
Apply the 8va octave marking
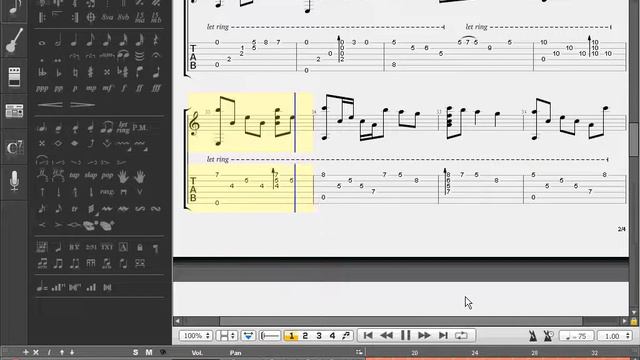[x=107, y=17]
